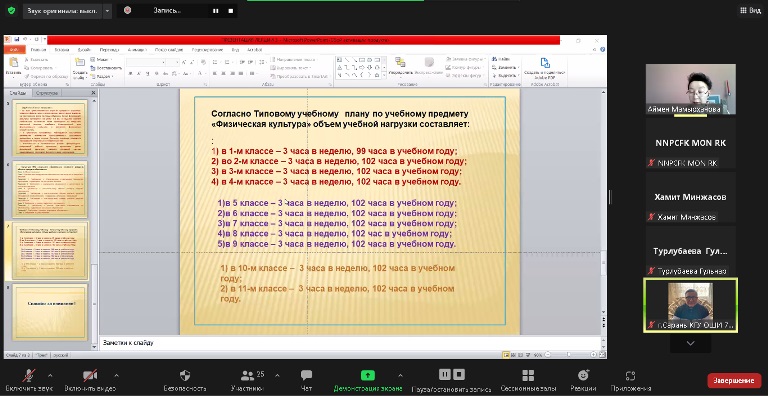Turn on camera with Включить видео
The width and height of the screenshot is (768, 396).
pos(90,380)
